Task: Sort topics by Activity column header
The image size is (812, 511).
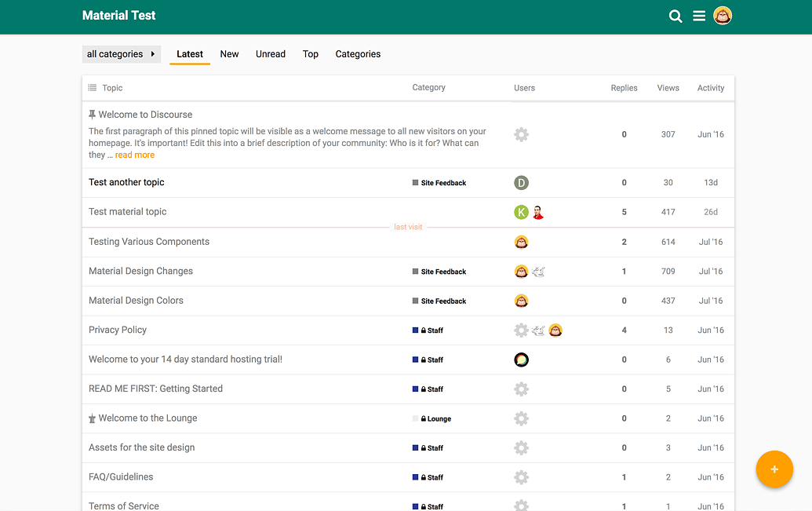Action: (x=710, y=88)
